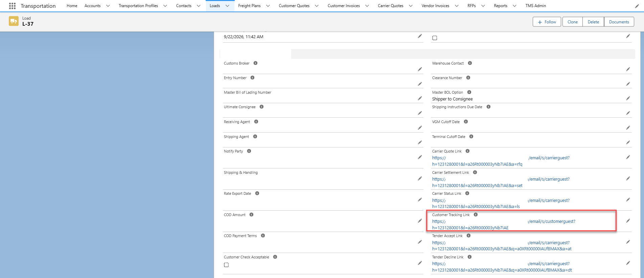Edit COD Payment Terms pencil icon
The image size is (644, 278).
point(420,242)
